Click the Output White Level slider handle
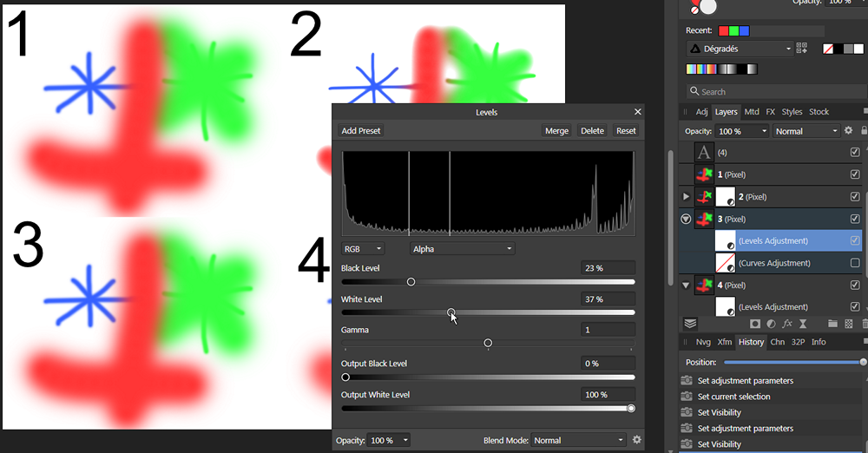The height and width of the screenshot is (453, 868). pyautogui.click(x=631, y=408)
